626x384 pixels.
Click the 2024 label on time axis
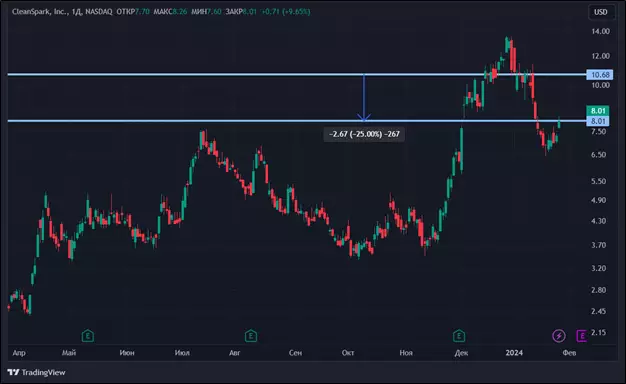tap(514, 353)
